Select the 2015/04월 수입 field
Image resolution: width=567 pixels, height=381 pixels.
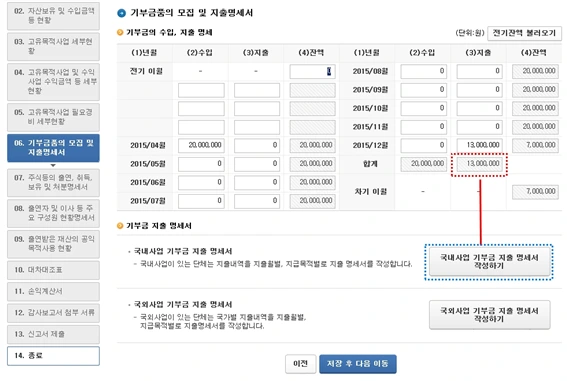[201, 145]
